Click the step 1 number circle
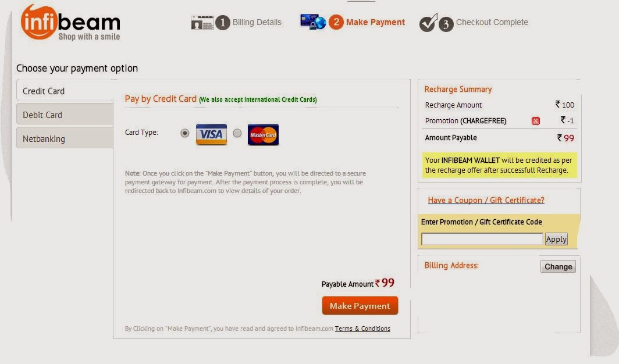 (223, 23)
